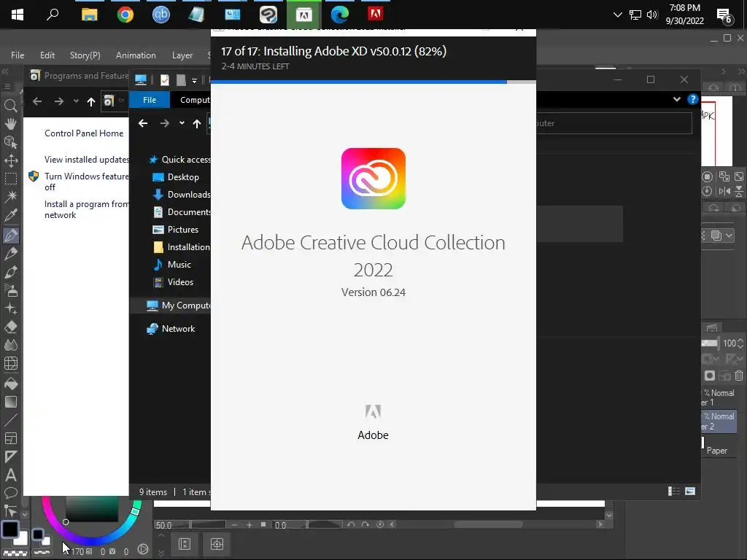
Task: Select the Eraser tool
Action: click(10, 327)
